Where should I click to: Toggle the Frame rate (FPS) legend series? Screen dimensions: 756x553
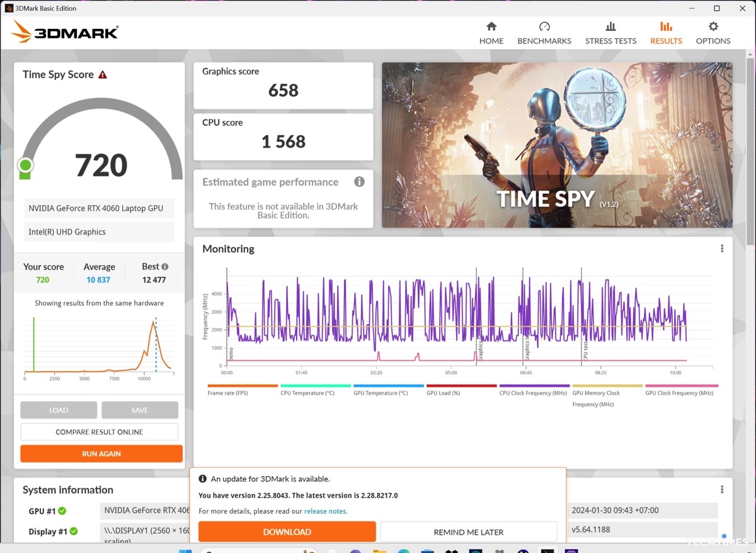243,389
